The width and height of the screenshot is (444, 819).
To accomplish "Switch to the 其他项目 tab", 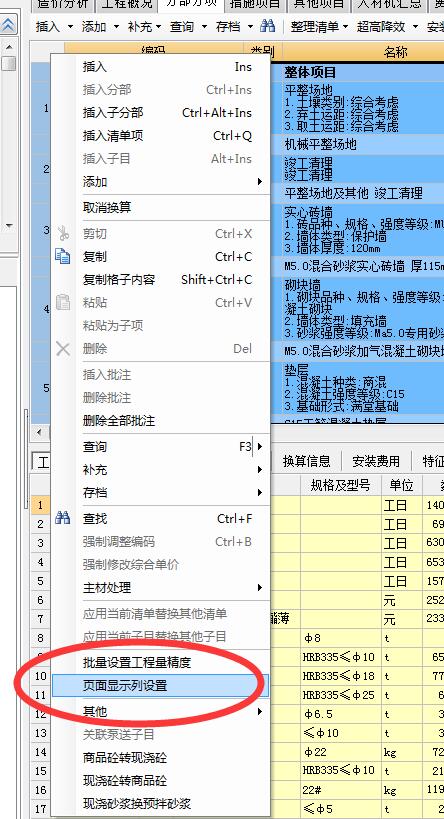I will [319, 4].
